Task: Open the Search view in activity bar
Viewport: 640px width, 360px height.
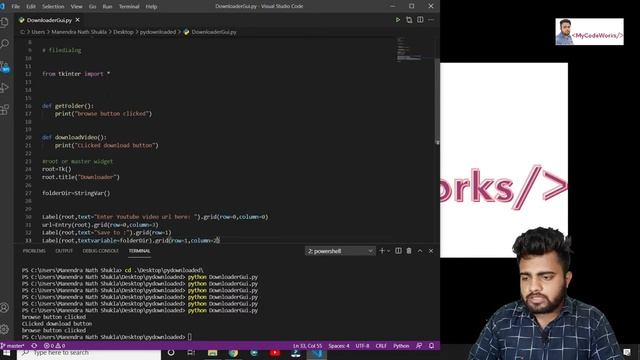Action: click(x=5, y=44)
